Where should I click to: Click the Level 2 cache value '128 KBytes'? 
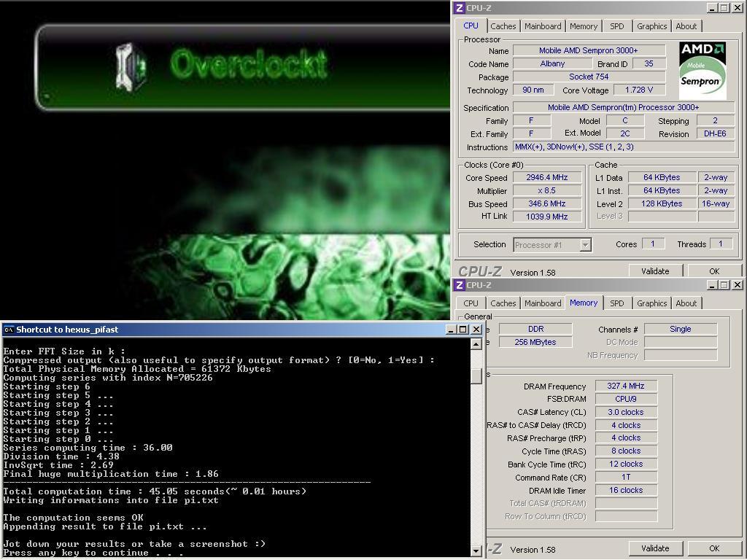click(x=662, y=204)
